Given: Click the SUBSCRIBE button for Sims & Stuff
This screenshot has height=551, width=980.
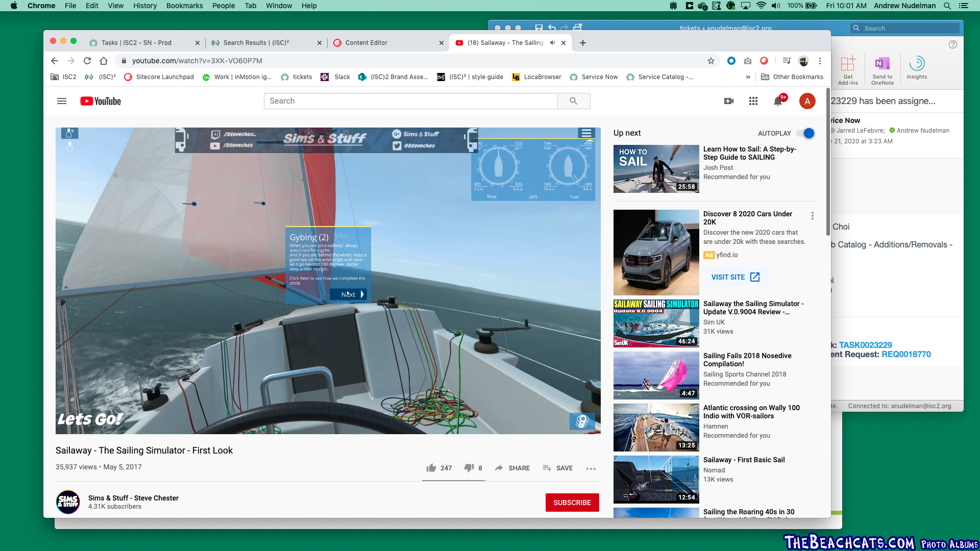Looking at the screenshot, I should [x=572, y=503].
